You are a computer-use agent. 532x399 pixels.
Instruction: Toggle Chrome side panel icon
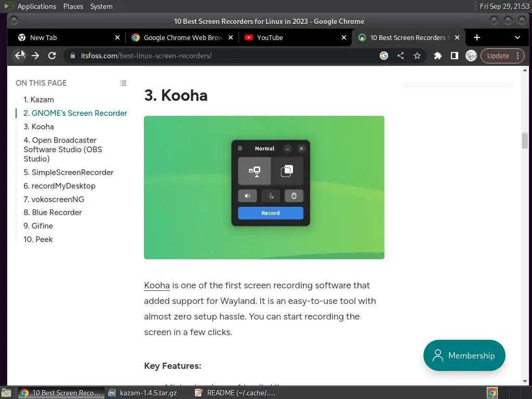coord(454,56)
